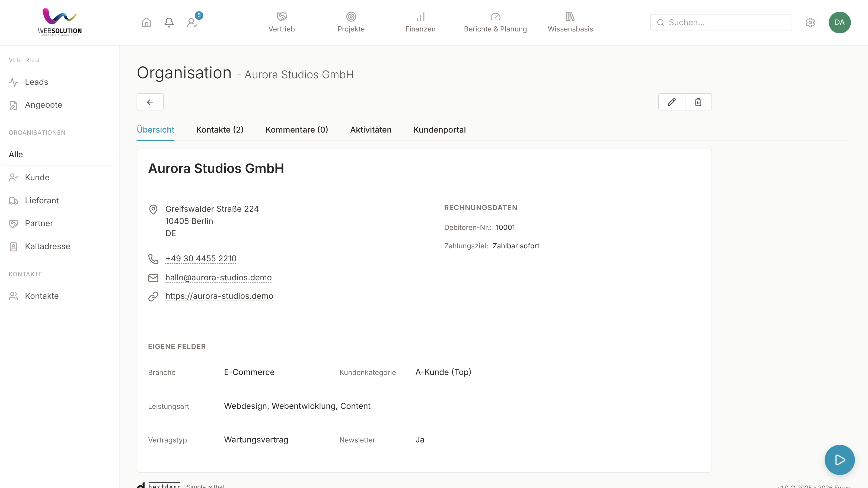Viewport: 868px width, 488px height.
Task: Open the Projekte menu
Action: pos(351,22)
